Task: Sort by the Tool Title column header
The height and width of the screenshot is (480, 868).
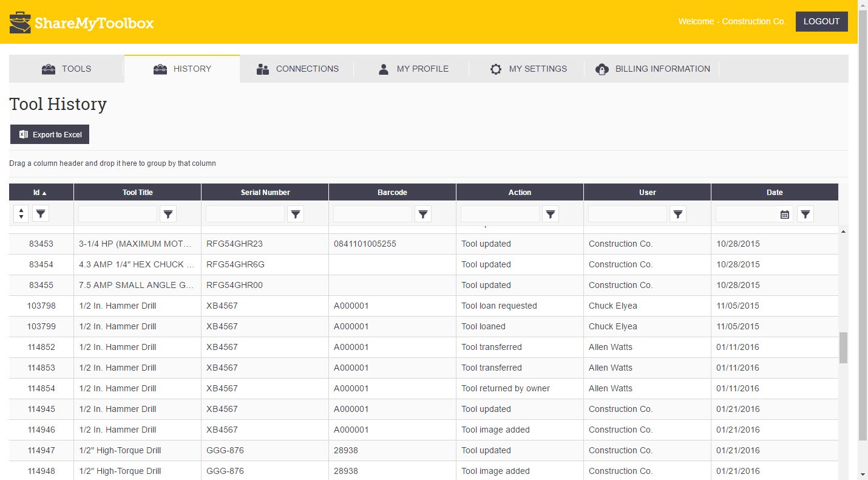Action: point(138,192)
